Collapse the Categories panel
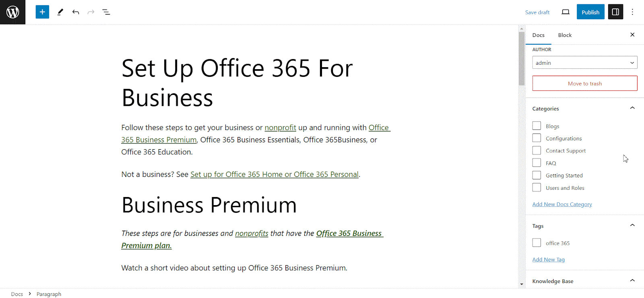Viewport: 644px width, 298px height. 632,108
